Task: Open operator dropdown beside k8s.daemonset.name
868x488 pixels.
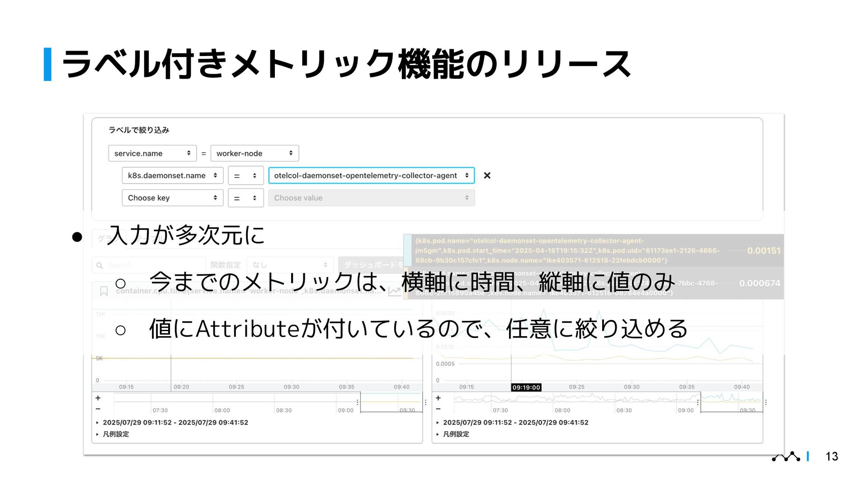Action: [x=245, y=175]
